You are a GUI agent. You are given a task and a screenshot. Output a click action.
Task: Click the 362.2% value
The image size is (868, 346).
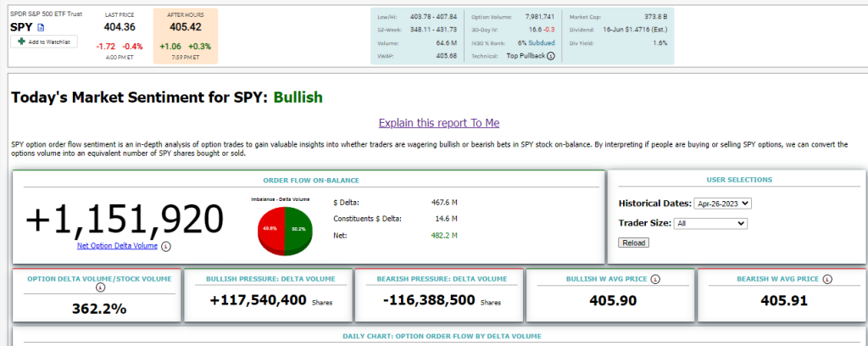point(99,309)
